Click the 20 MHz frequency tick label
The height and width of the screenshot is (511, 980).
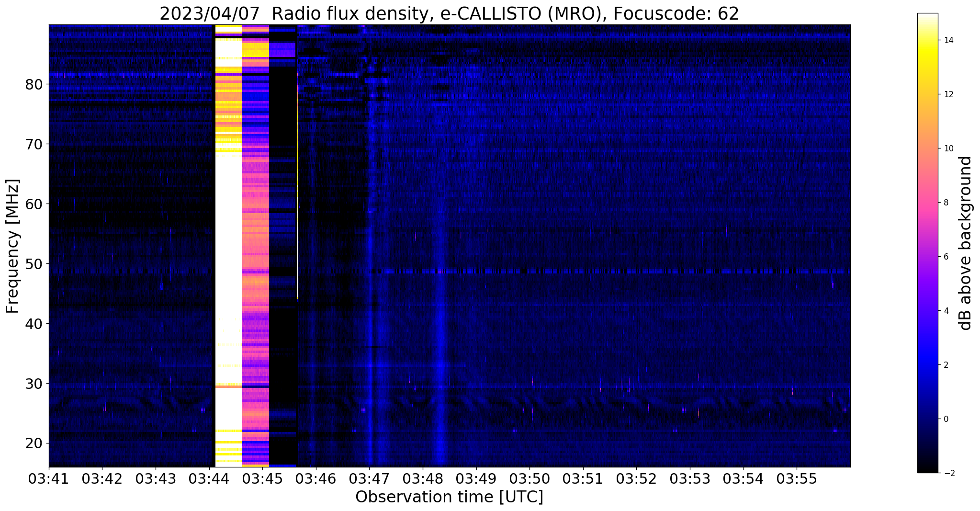[x=34, y=444]
